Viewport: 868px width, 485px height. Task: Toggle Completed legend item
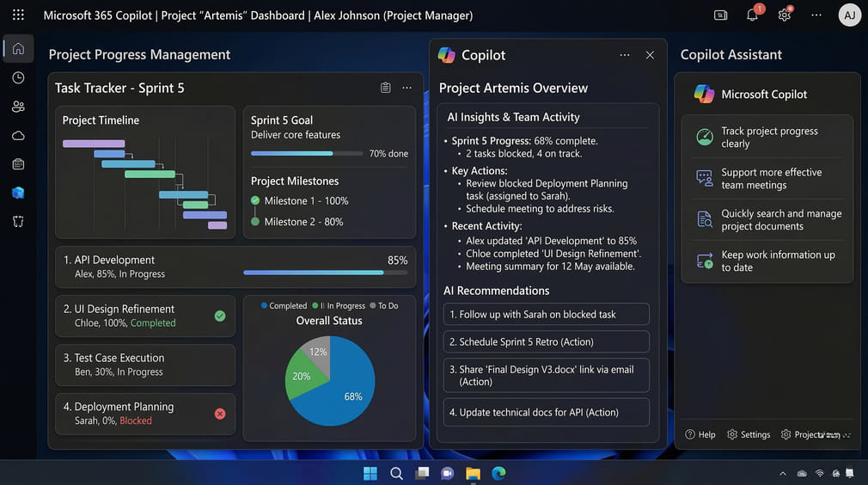click(284, 305)
